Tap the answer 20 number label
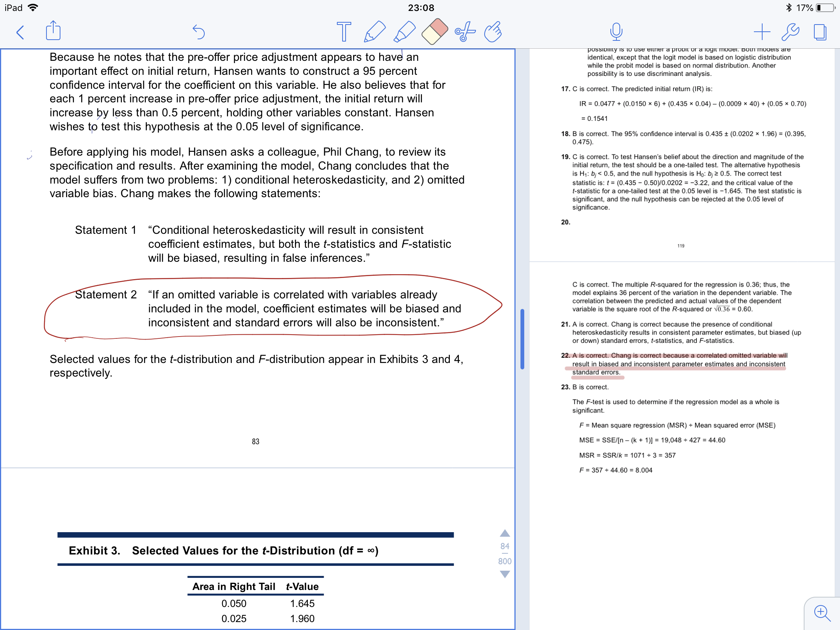840x630 pixels. 565,222
